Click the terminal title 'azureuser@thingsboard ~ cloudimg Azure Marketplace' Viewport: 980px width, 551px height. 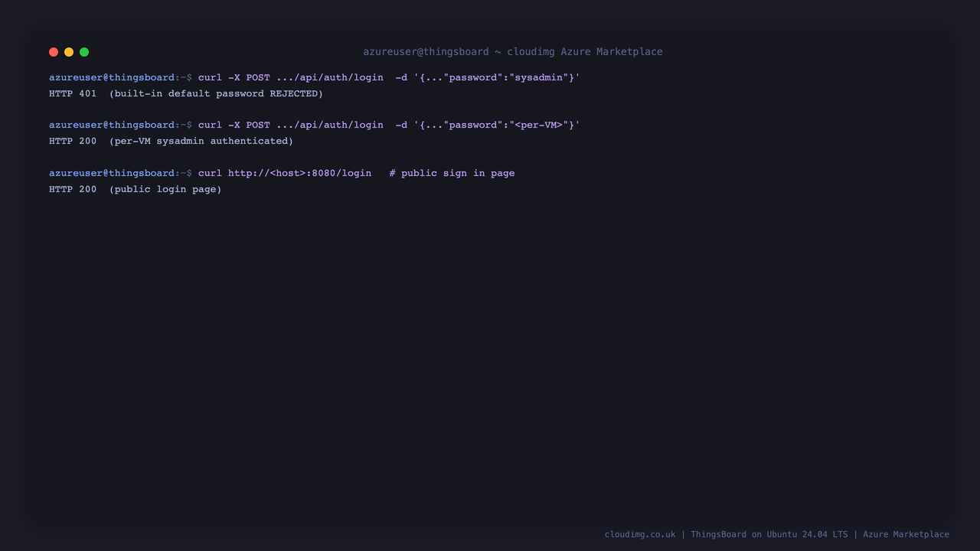[x=513, y=52]
